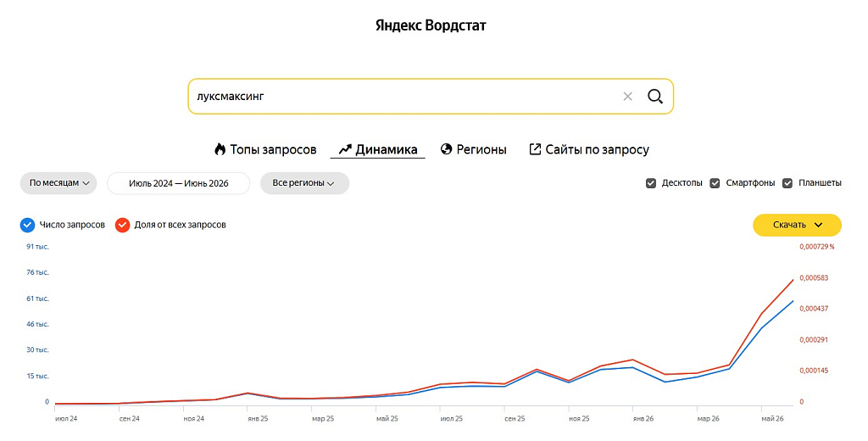Expand the Все регионы dropdown
The width and height of the screenshot is (868, 441).
pos(304,183)
